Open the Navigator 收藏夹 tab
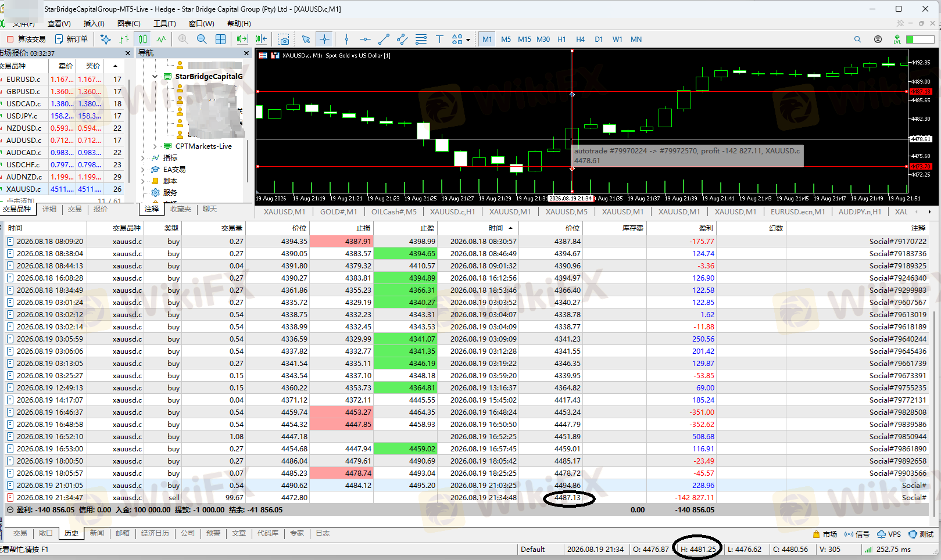Image resolution: width=941 pixels, height=560 pixels. coord(180,209)
